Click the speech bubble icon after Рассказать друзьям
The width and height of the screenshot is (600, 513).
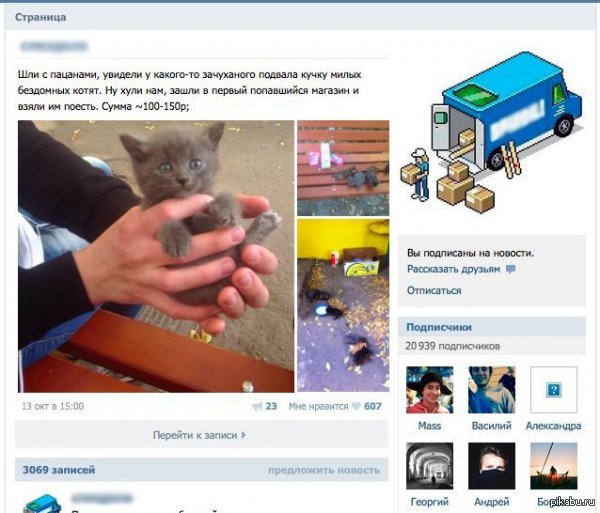point(510,269)
